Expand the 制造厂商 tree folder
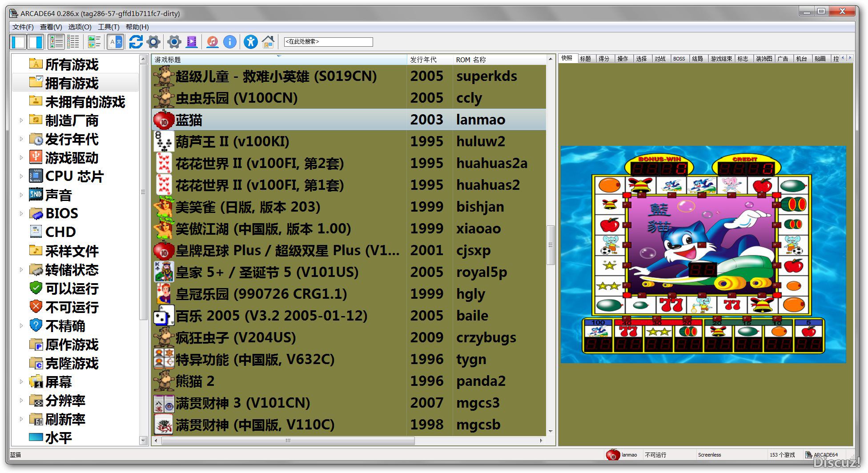The image size is (868, 473). (21, 120)
